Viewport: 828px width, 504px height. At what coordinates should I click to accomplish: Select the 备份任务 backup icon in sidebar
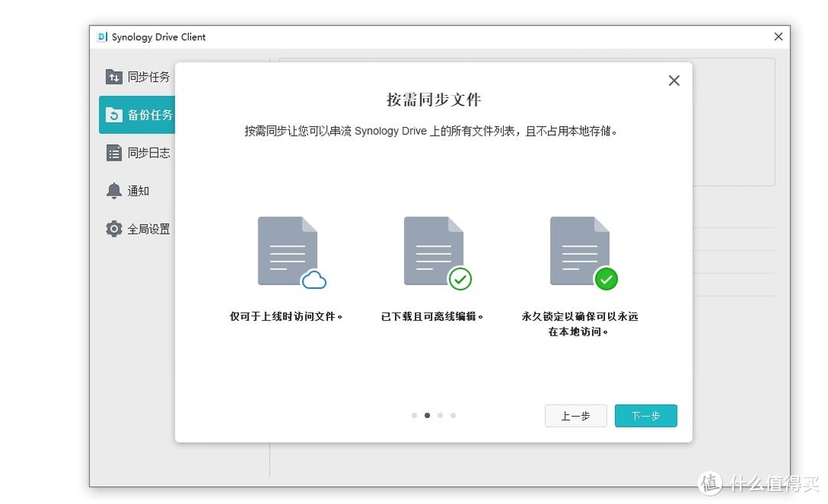(x=117, y=115)
